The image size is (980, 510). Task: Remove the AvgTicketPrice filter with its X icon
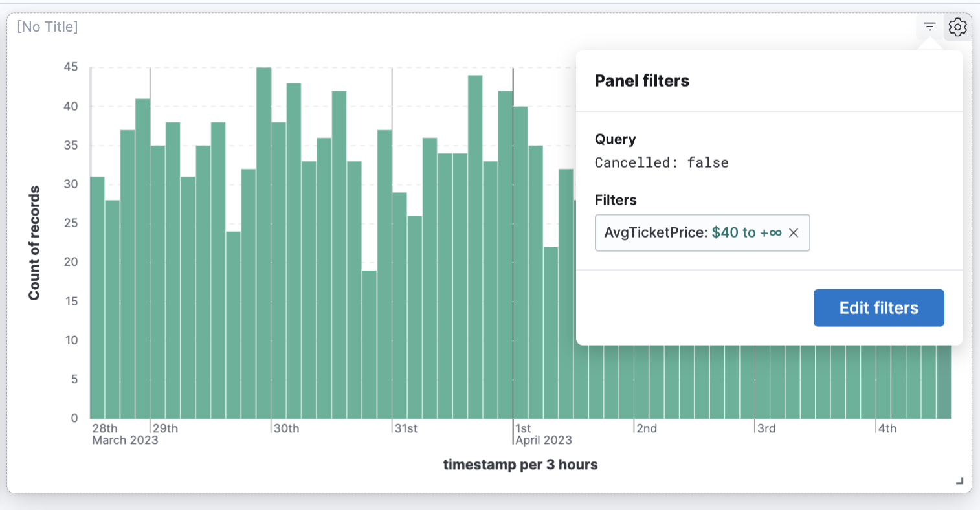(794, 232)
